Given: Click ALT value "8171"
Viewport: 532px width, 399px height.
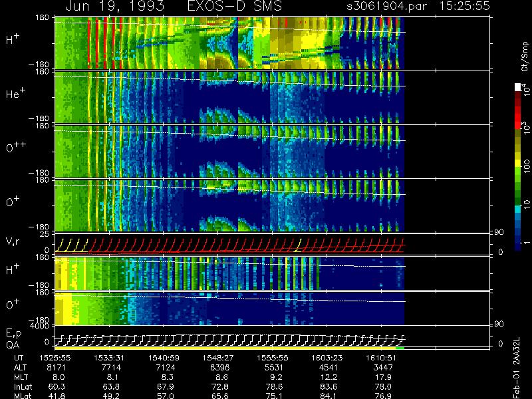Looking at the screenshot, I should (x=57, y=368).
